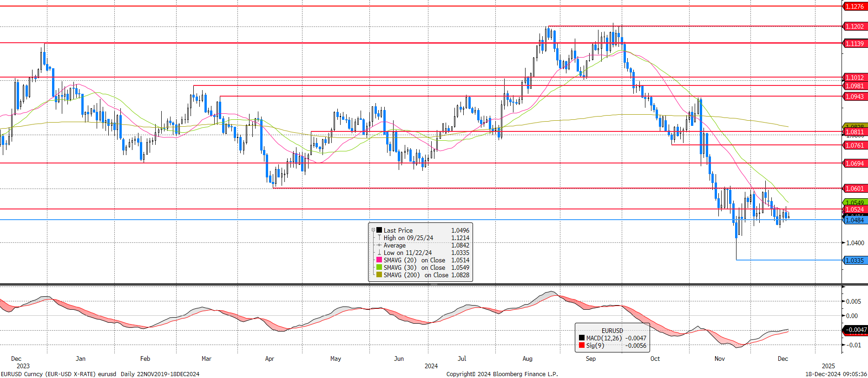The image size is (868, 378).
Task: Click the 1.0694 price level tag
Action: coord(855,163)
